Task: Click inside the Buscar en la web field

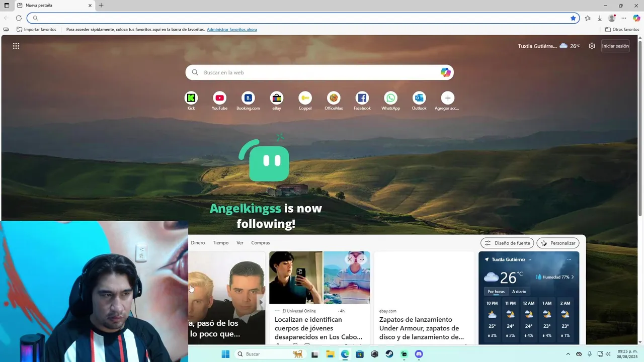Action: click(319, 72)
